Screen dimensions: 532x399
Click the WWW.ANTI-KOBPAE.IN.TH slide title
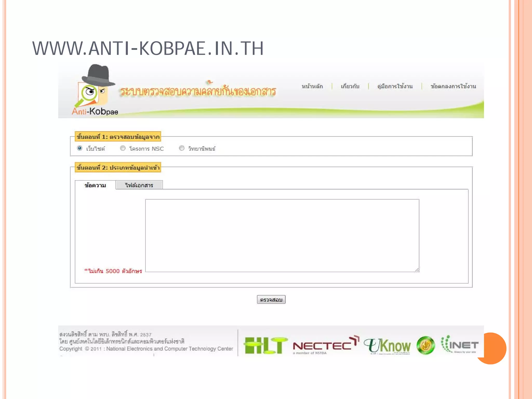click(148, 48)
